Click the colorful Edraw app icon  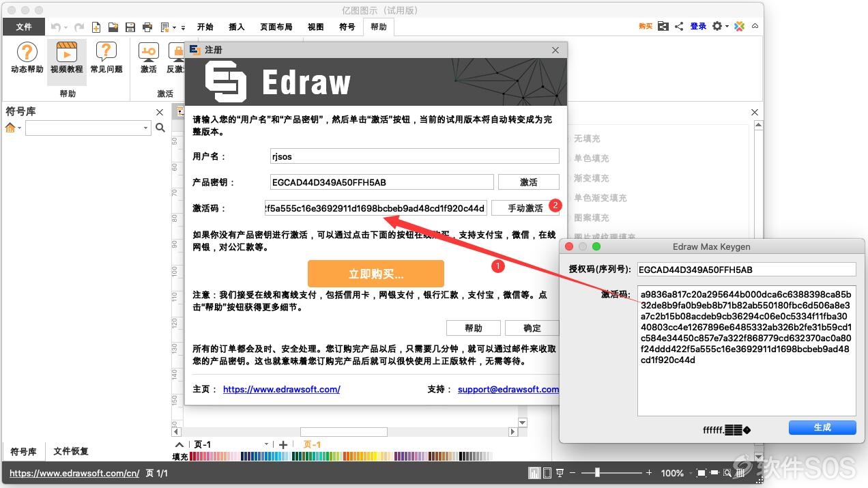[x=739, y=26]
